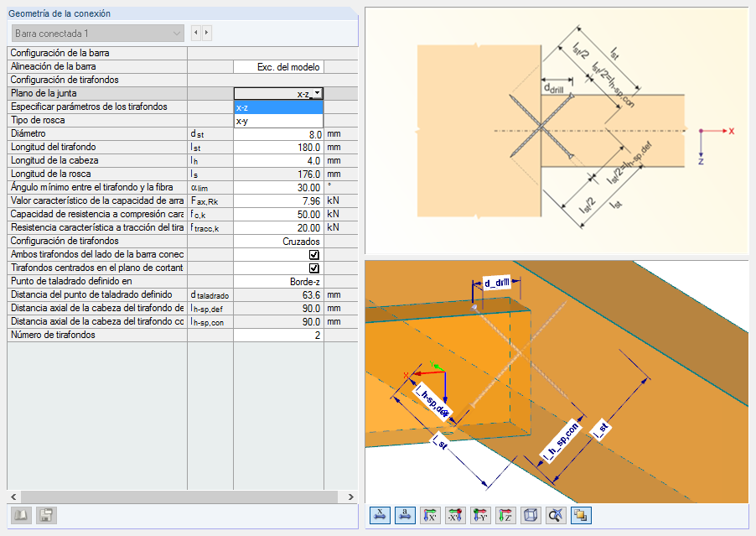Choose 'x-z' from the dropdown list
Viewport: 756px width, 536px height.
point(278,107)
